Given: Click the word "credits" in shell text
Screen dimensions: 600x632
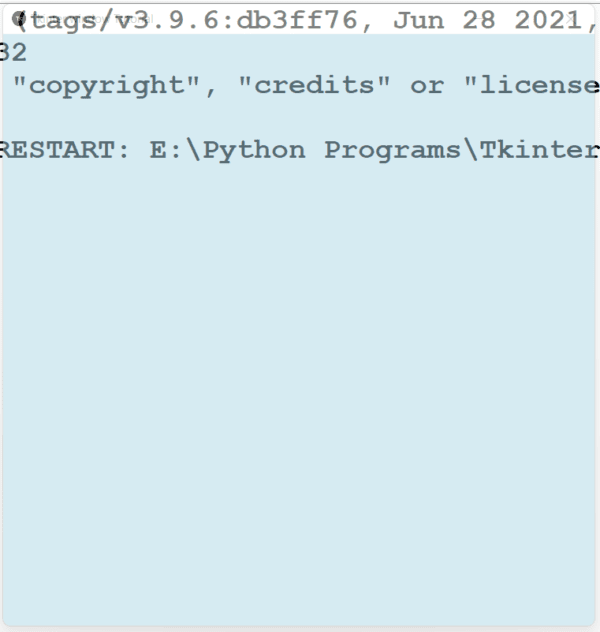Looking at the screenshot, I should 314,85.
